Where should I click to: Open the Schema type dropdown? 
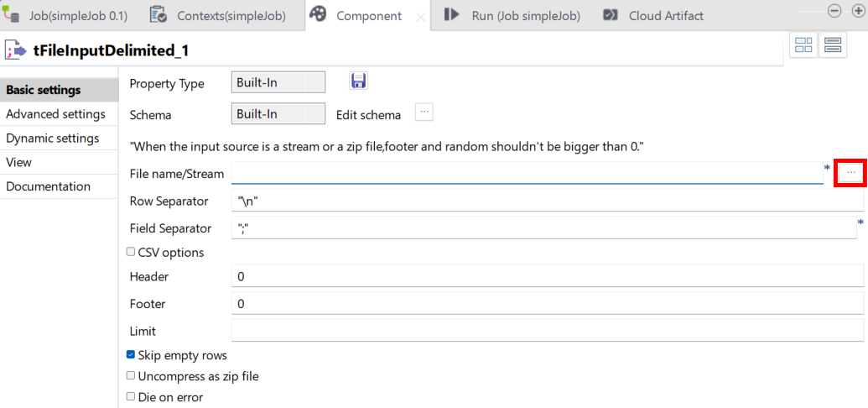point(278,113)
